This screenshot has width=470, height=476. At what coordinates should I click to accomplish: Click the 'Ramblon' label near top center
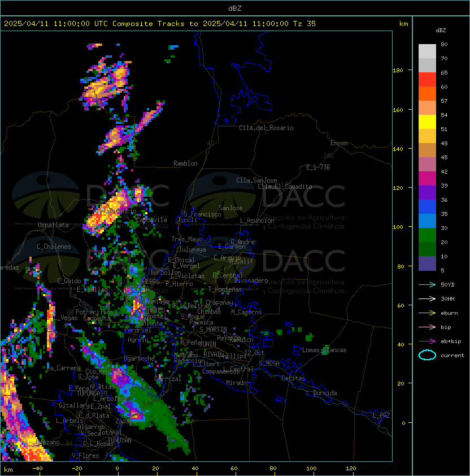pos(185,163)
